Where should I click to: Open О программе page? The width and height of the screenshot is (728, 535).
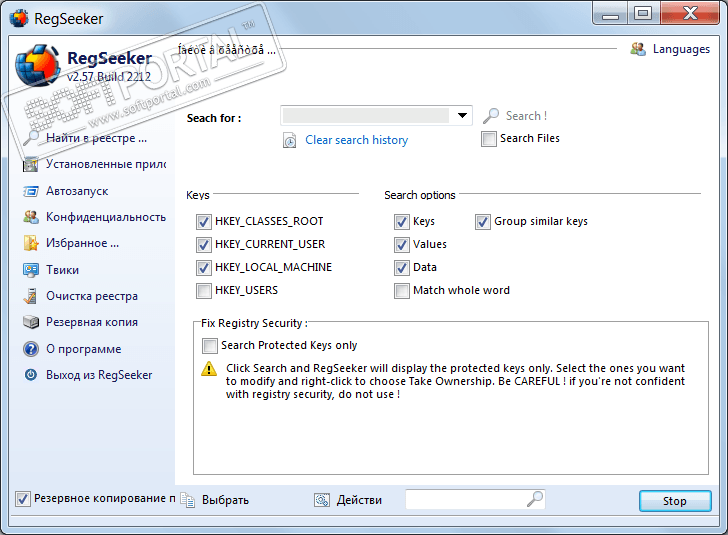click(x=84, y=349)
